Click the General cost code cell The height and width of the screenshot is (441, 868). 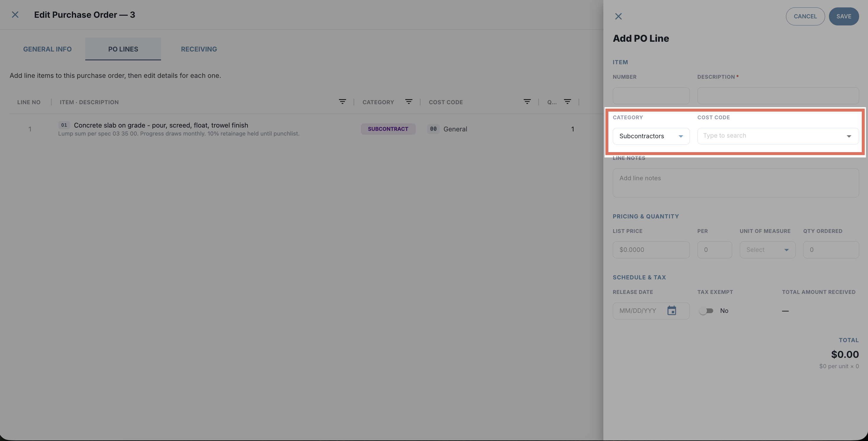click(x=447, y=129)
